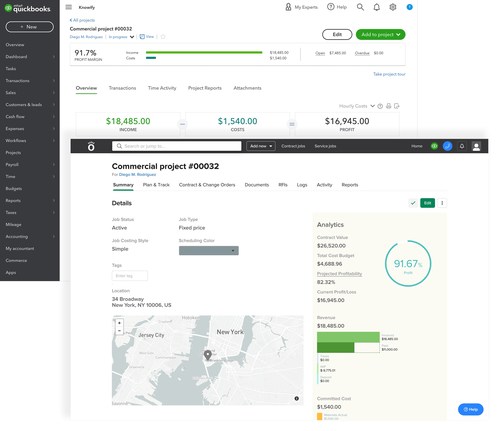Open the Add new dropdown in Knowify
This screenshot has height=431, width=500.
tap(261, 146)
